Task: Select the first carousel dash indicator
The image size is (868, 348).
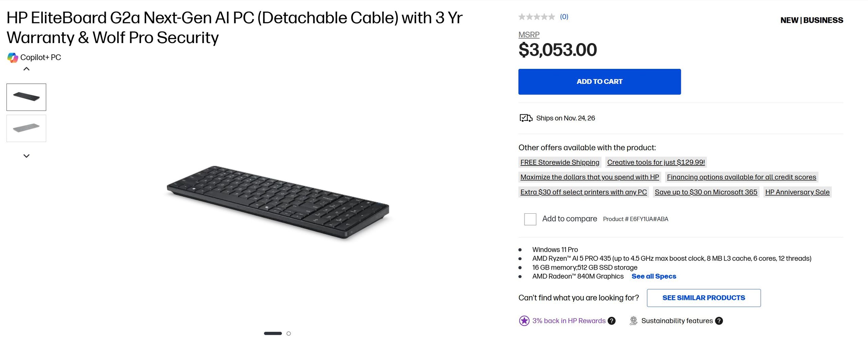Action: [273, 333]
